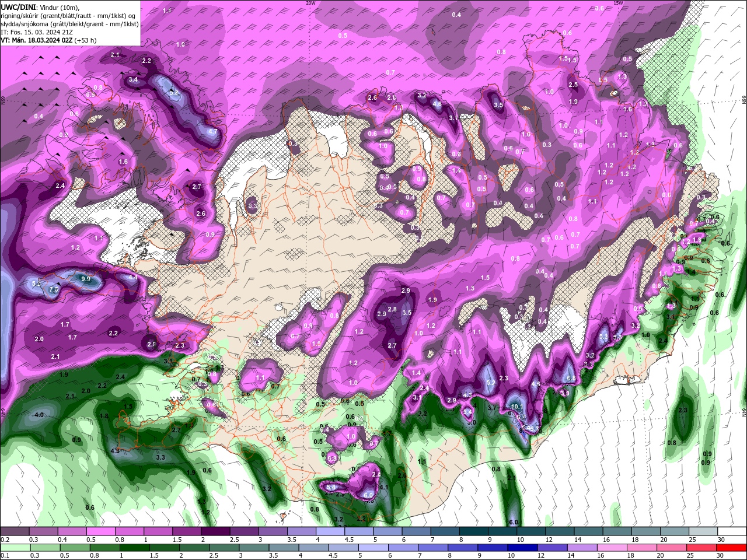Image resolution: width=747 pixels, height=560 pixels.
Task: Click the 4.0 rain value over the ocean
Action: (40, 415)
